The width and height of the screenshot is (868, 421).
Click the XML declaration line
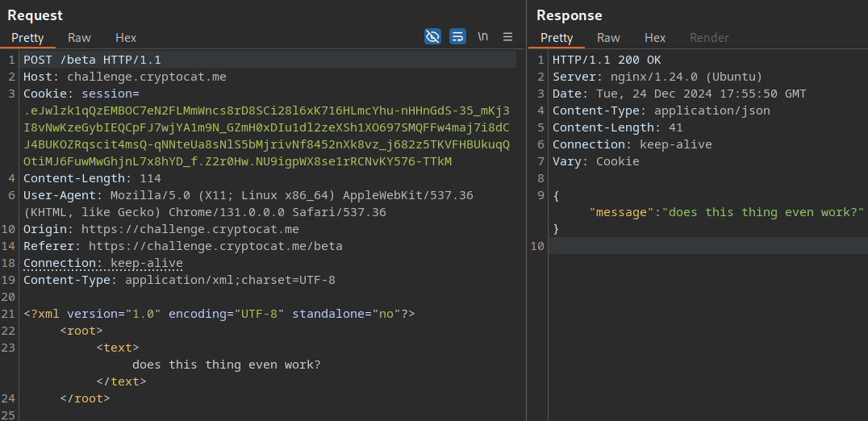click(x=219, y=315)
